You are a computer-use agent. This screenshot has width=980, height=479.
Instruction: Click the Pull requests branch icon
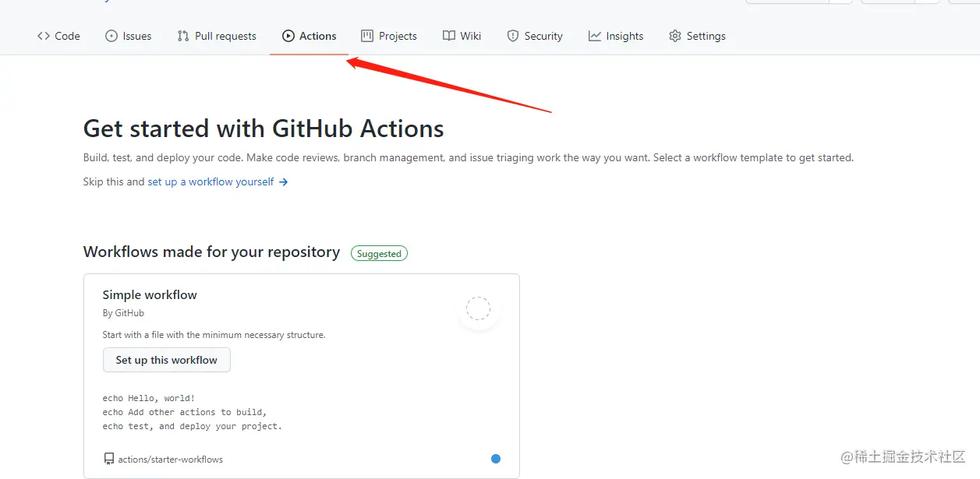[183, 36]
